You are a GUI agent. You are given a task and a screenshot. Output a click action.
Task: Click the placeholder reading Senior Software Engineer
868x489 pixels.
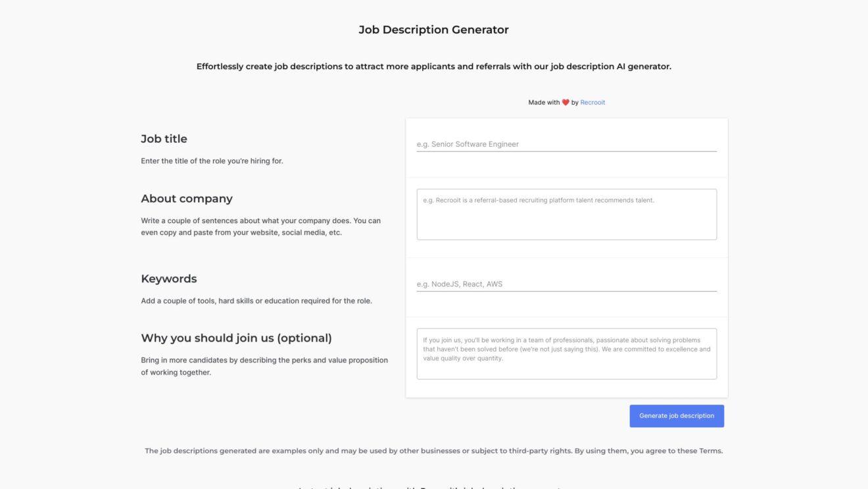click(468, 143)
